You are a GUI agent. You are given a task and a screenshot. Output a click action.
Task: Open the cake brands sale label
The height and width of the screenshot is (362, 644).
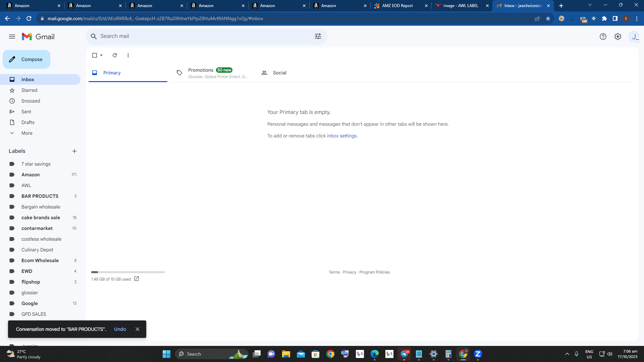[x=40, y=218]
